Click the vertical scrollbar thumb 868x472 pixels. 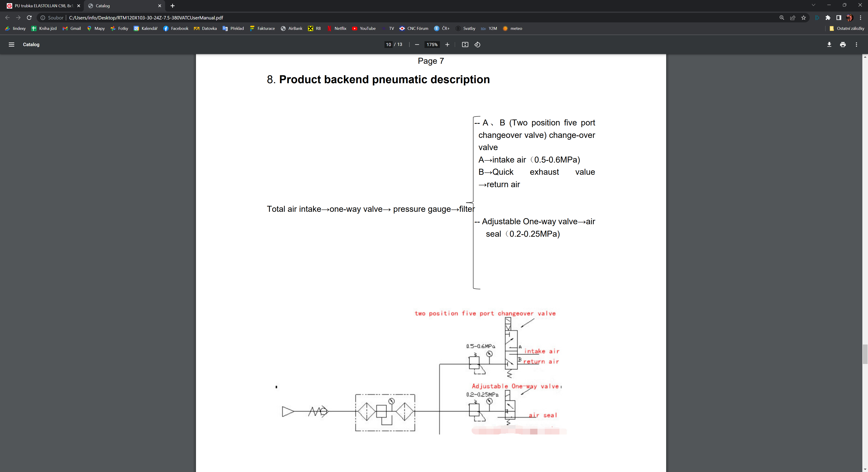(865, 354)
